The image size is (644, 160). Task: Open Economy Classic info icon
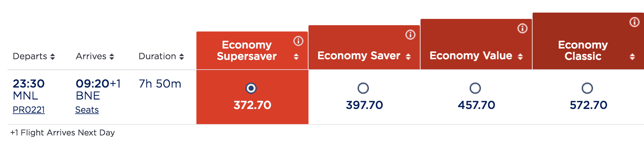634,22
